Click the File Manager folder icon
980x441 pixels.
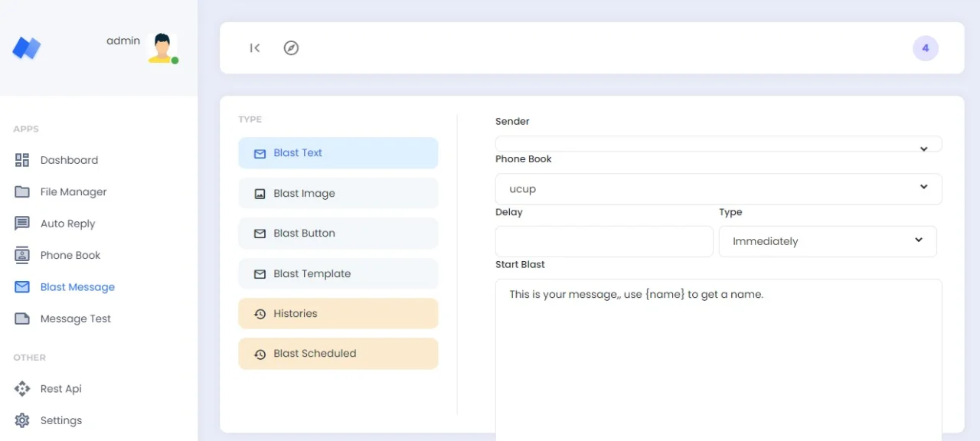click(22, 192)
